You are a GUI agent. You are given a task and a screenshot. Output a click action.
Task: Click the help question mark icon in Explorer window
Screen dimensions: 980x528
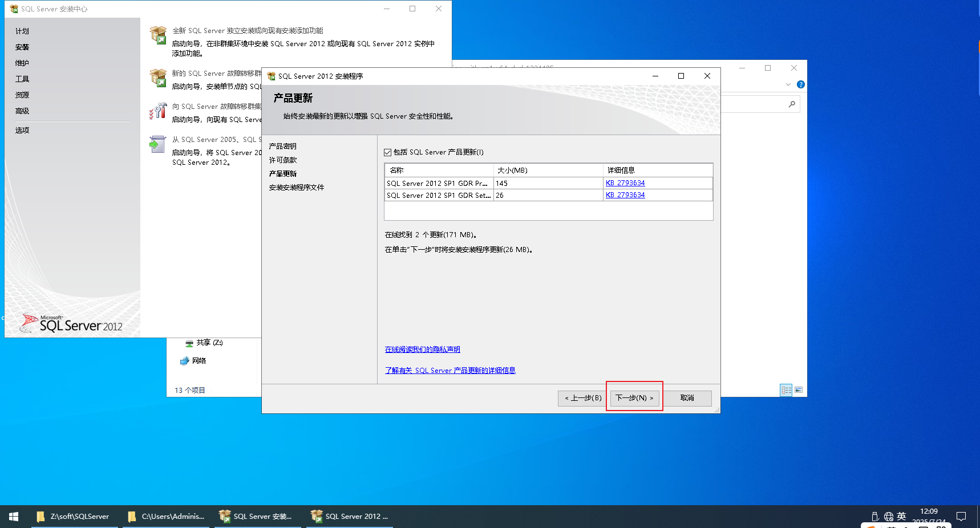pyautogui.click(x=801, y=84)
